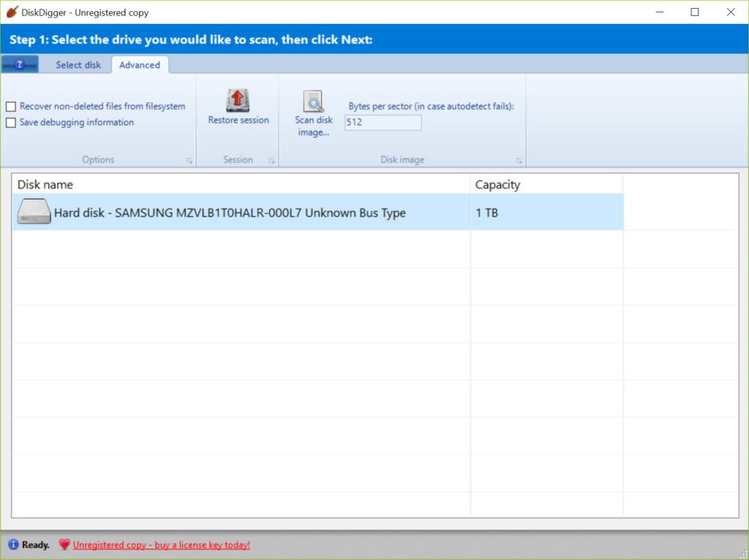
Task: Click the hard disk drive icon
Action: click(34, 211)
